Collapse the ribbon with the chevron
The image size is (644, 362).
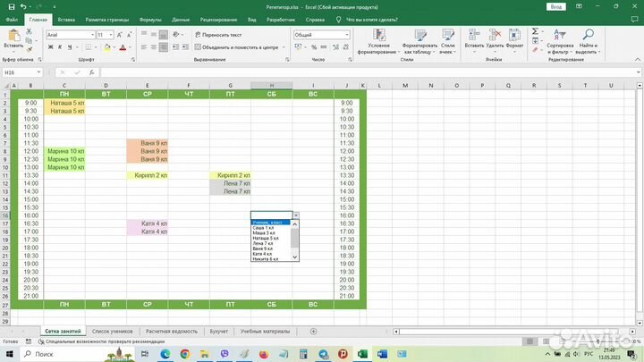point(638,60)
